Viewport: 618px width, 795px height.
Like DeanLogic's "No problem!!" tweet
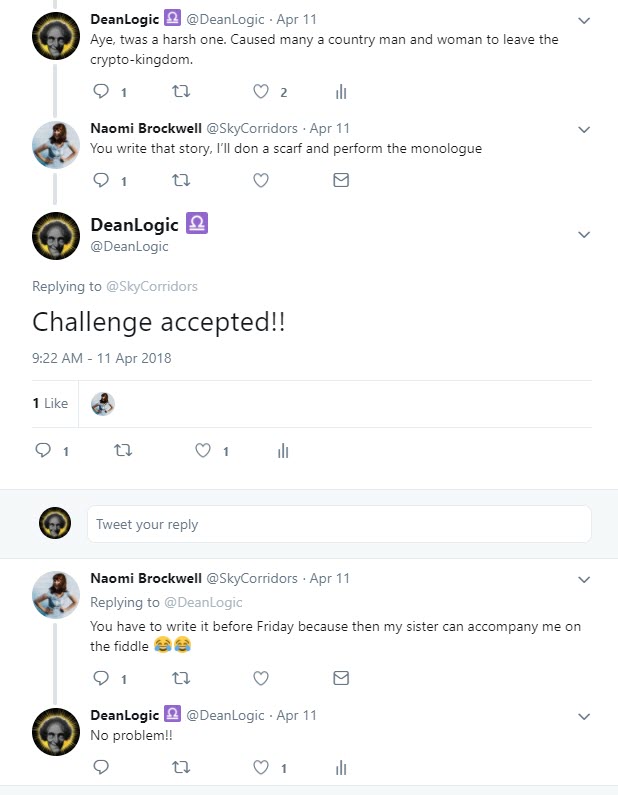(261, 768)
